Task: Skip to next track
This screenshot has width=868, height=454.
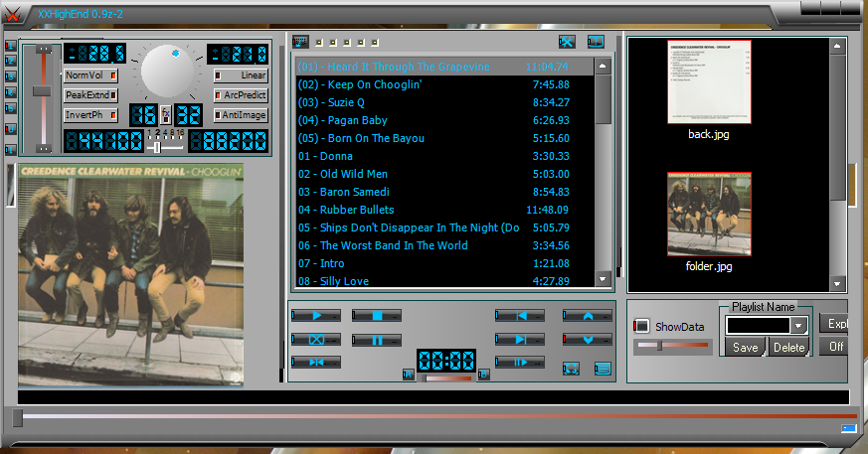Action: (x=520, y=340)
